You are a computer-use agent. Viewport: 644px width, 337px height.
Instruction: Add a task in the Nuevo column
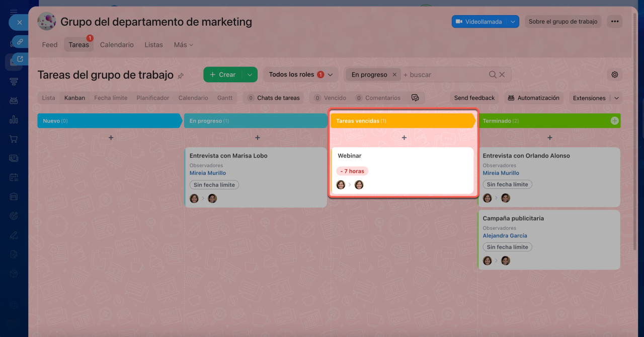point(111,138)
